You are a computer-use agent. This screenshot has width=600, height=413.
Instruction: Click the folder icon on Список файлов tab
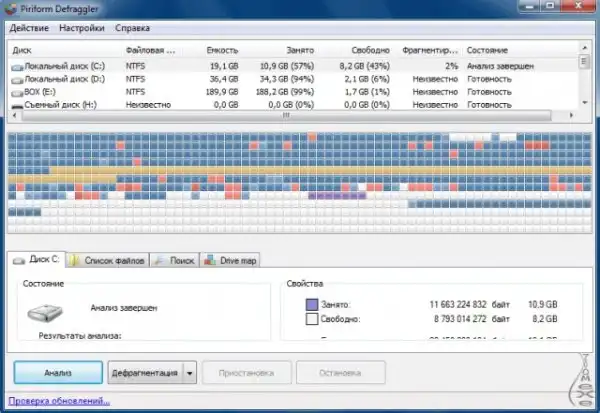(x=78, y=261)
